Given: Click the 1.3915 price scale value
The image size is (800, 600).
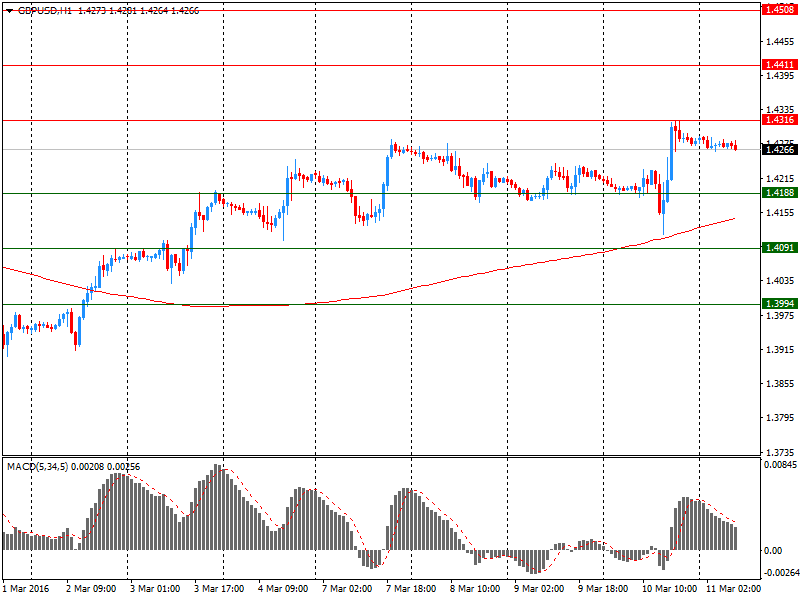Looking at the screenshot, I should pos(781,350).
